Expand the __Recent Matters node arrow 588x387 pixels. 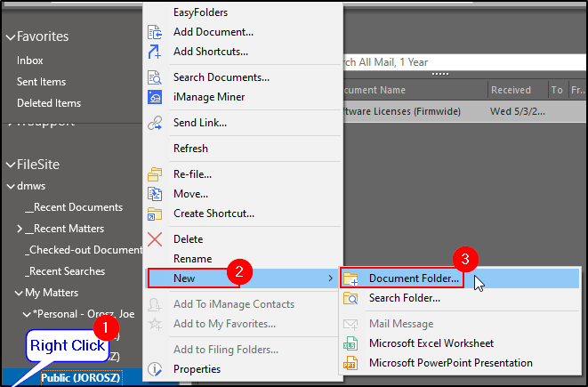click(20, 229)
